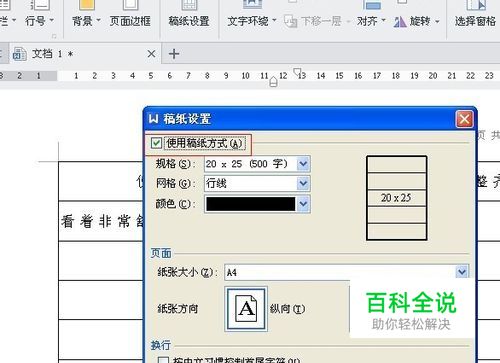The height and width of the screenshot is (363, 500).
Task: Open the 选择窗格 selection pane
Action: tap(475, 21)
